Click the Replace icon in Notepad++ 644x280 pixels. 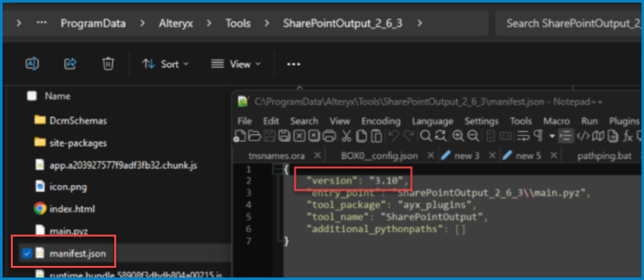[441, 136]
